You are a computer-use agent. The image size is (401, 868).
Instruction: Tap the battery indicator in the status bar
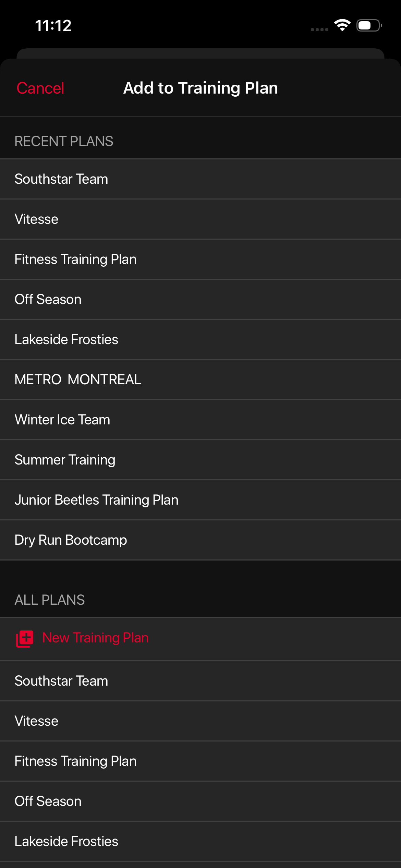click(x=368, y=25)
